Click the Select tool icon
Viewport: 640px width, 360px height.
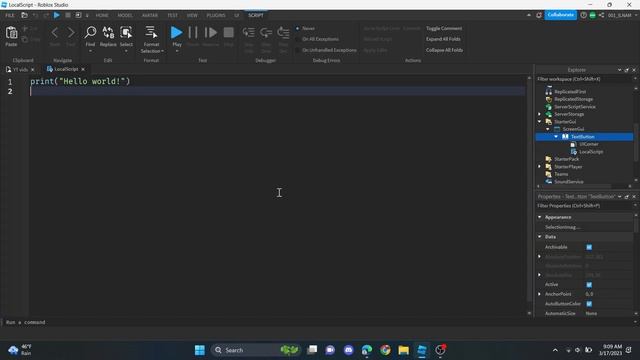click(x=126, y=33)
